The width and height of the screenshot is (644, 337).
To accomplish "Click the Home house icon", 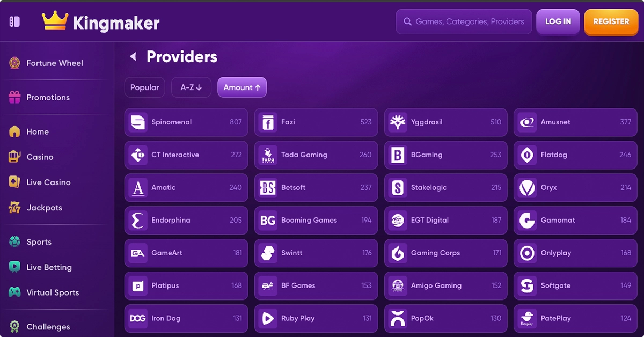I will coord(15,131).
